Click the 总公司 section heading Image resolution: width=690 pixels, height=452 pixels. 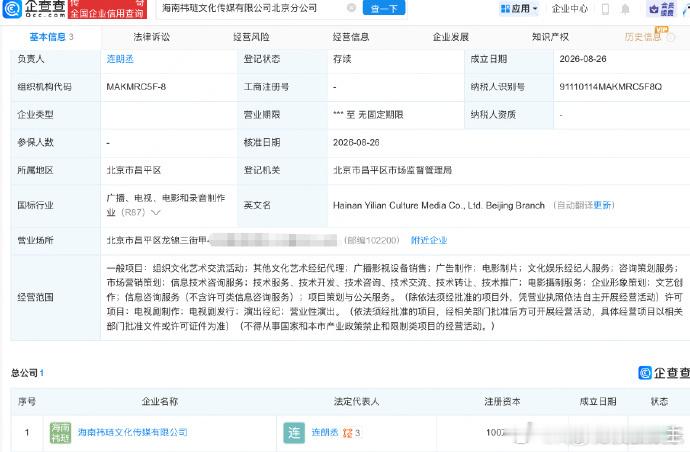(x=24, y=373)
